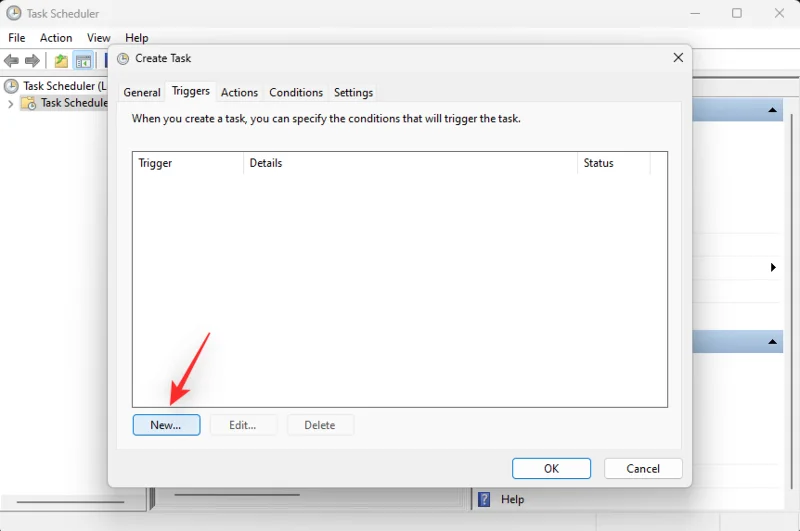The height and width of the screenshot is (531, 800).
Task: Open the Help menu in the menu bar
Action: click(x=137, y=38)
